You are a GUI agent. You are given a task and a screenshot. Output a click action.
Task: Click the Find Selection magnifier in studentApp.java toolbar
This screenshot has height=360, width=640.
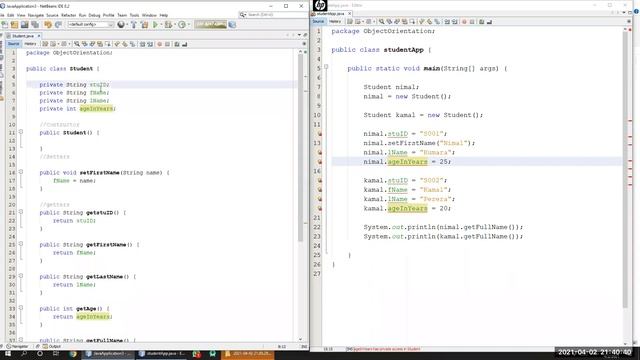point(381,22)
